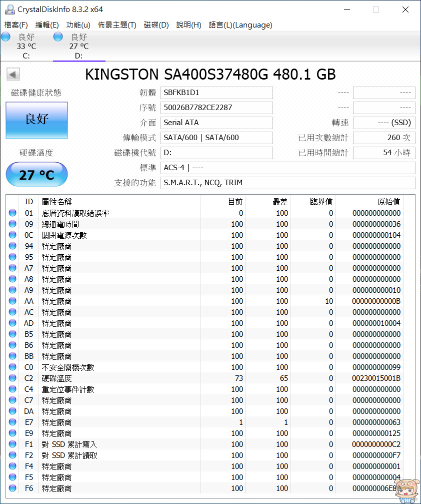
Task: Click the 最差 column header
Action: point(268,202)
